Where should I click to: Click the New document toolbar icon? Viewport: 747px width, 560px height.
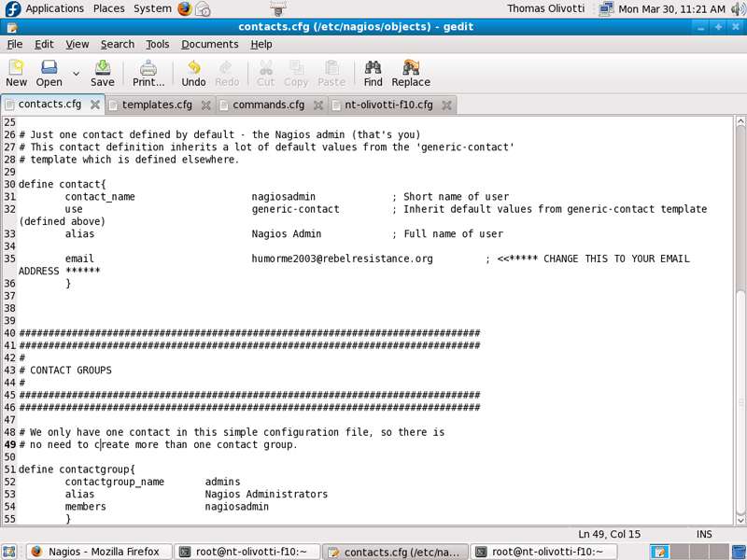[x=16, y=74]
